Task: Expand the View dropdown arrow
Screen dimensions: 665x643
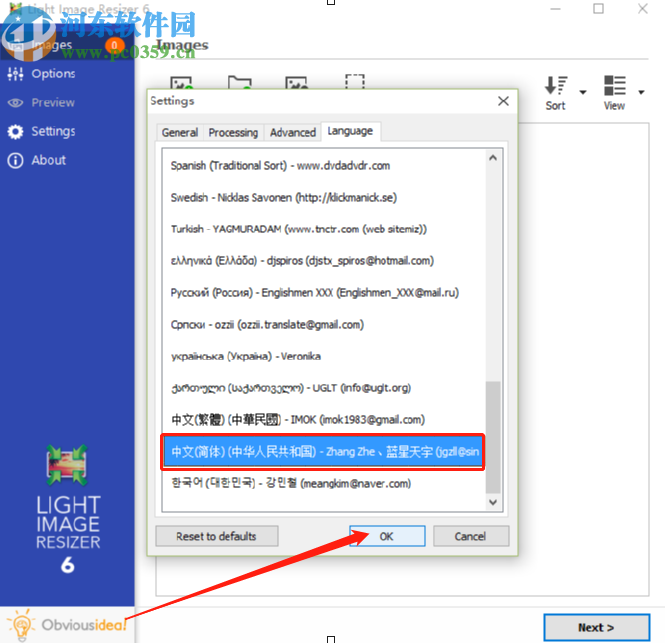Action: coord(641,92)
